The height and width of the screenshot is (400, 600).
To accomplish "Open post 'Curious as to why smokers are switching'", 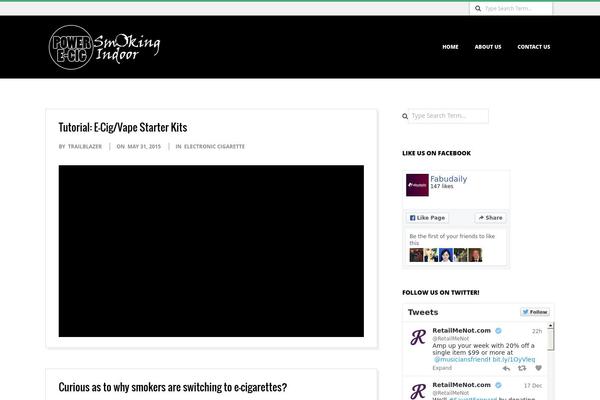I will (x=173, y=387).
